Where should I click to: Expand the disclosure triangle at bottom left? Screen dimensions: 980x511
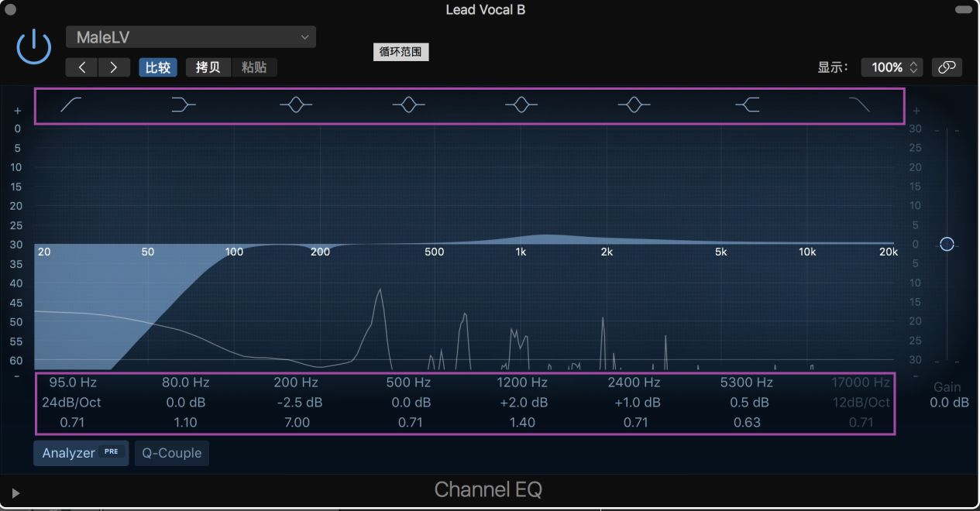pos(15,492)
